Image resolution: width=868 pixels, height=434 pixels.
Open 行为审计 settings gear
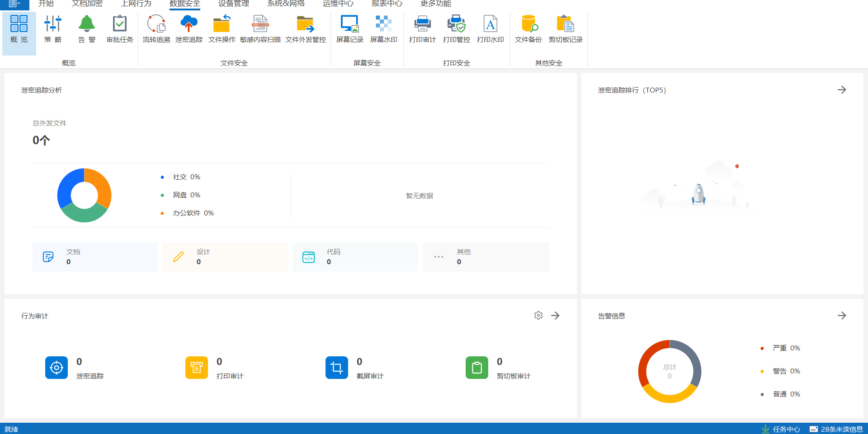point(538,315)
